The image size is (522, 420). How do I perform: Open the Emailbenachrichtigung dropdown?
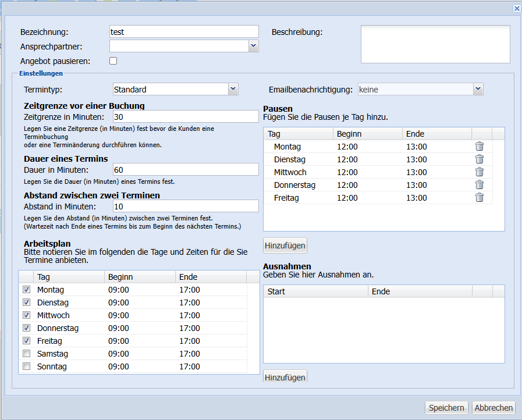(x=478, y=89)
